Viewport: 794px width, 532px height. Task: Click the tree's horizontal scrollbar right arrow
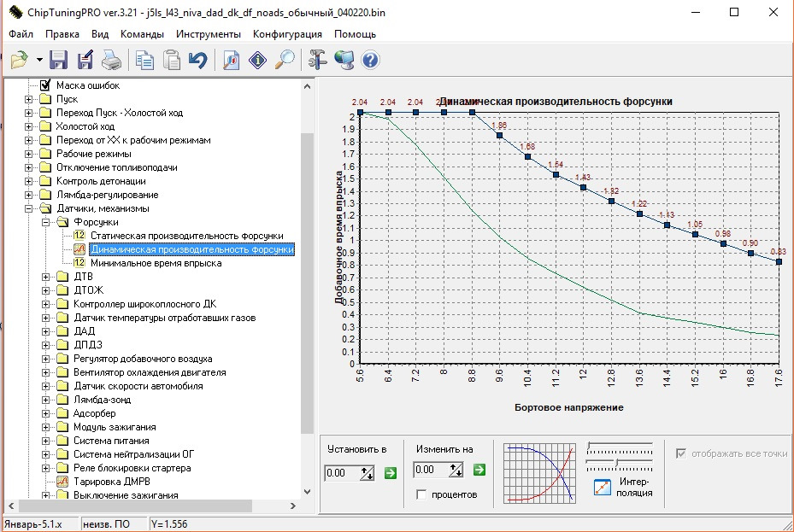click(292, 506)
